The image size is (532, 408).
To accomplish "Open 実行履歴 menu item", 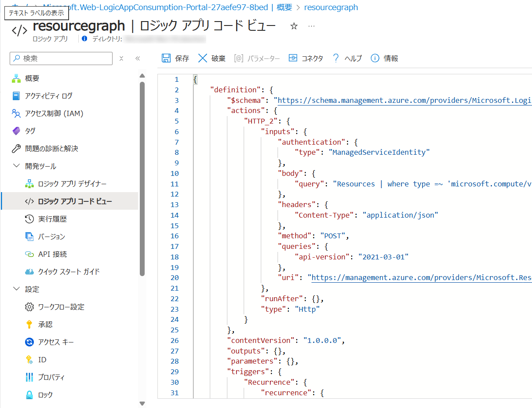I will pos(53,219).
